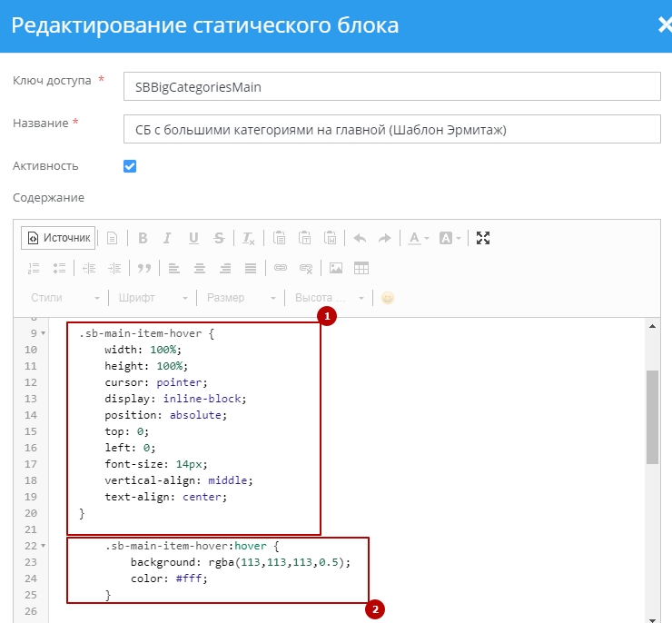Click the Ключ доступа input field
This screenshot has height=623, width=672.
pyautogui.click(x=390, y=86)
